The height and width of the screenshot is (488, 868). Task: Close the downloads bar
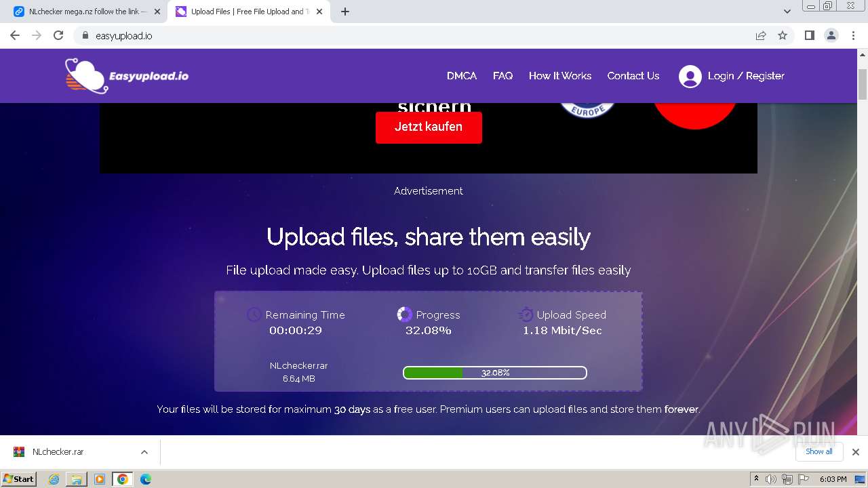(856, 452)
